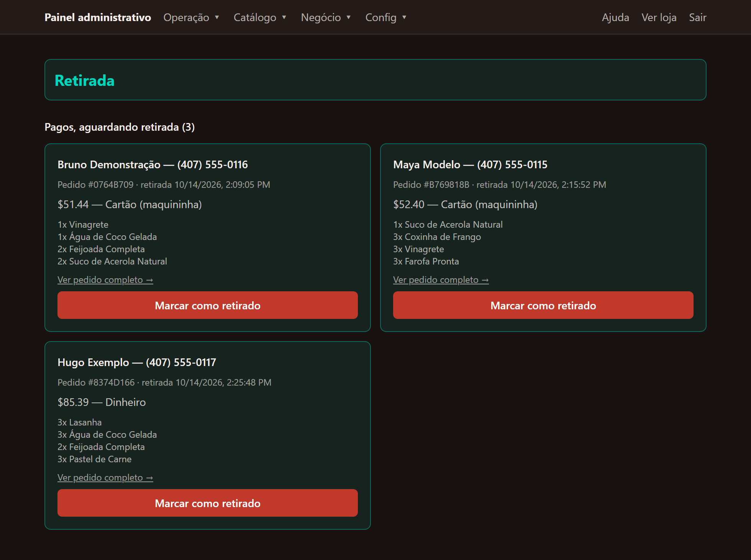Click the $52.40 — Cartão (maquininha) amount
Screen dimensions: 751x560
tap(465, 204)
